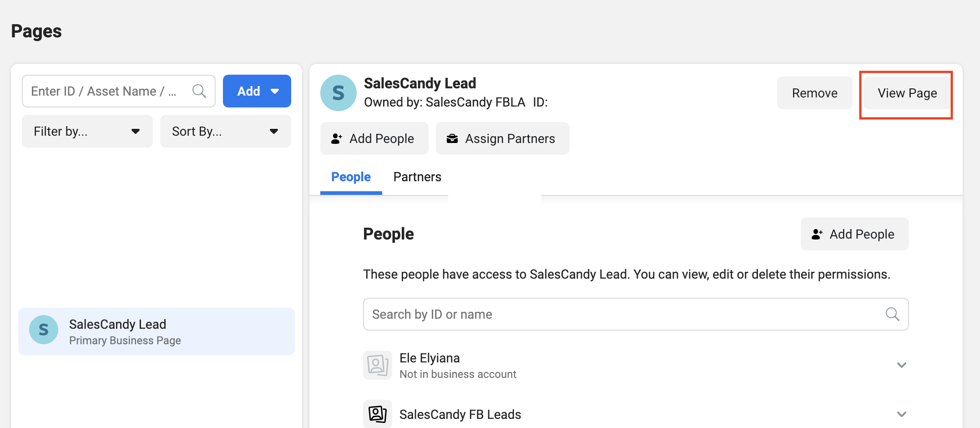The image size is (980, 428).
Task: Open the Filter by dropdown
Action: coord(87,131)
